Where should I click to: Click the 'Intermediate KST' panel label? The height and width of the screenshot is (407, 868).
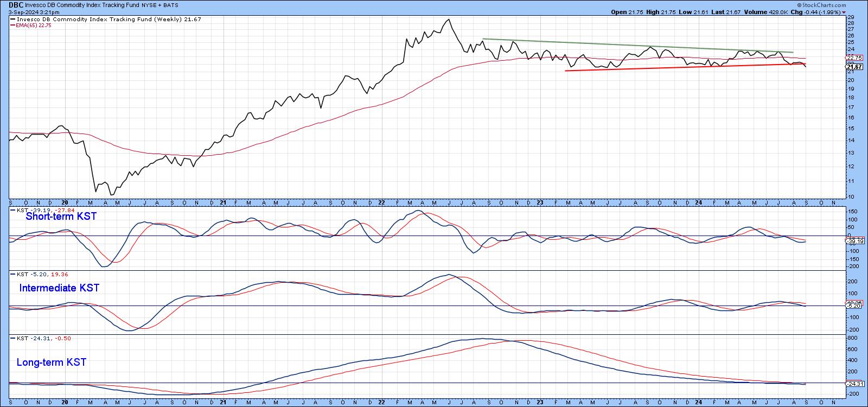(59, 288)
